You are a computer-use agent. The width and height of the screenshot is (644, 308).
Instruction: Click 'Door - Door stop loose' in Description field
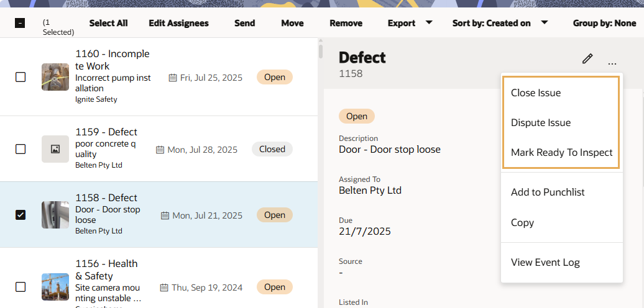click(390, 149)
